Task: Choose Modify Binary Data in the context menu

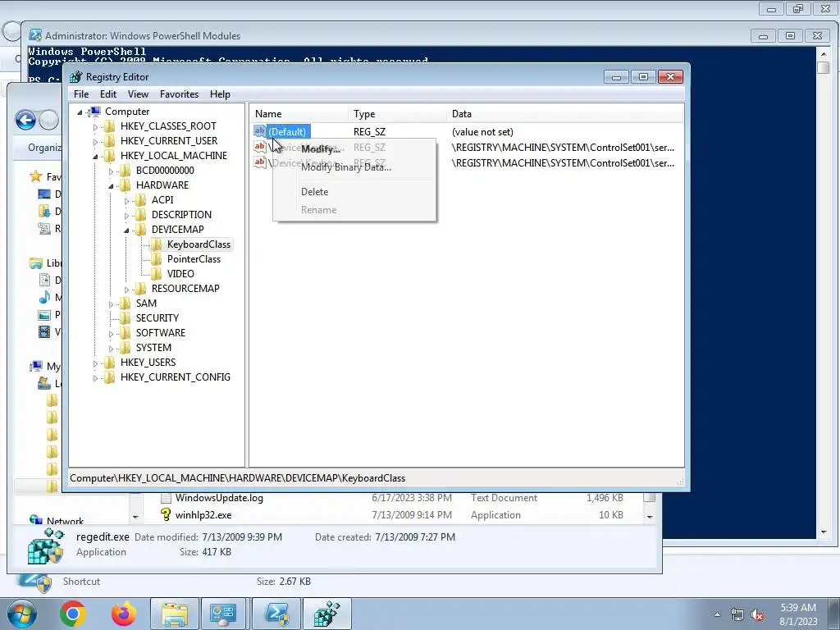Action: 346,167
